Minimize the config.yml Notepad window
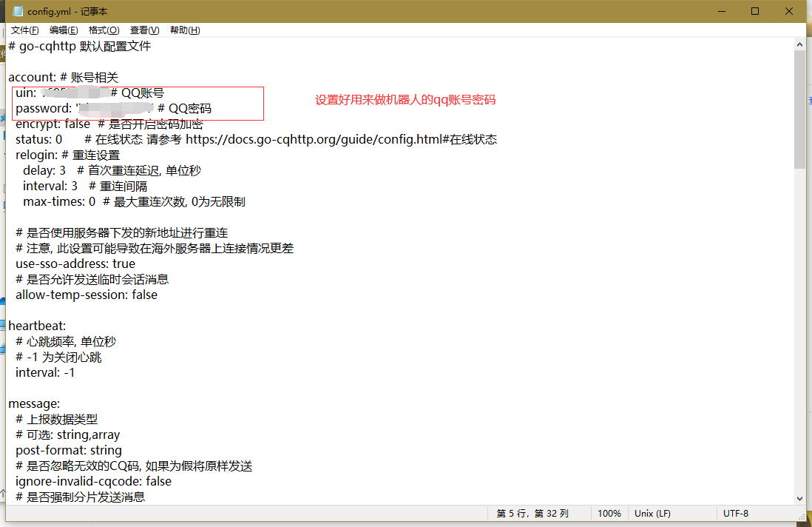 point(720,11)
